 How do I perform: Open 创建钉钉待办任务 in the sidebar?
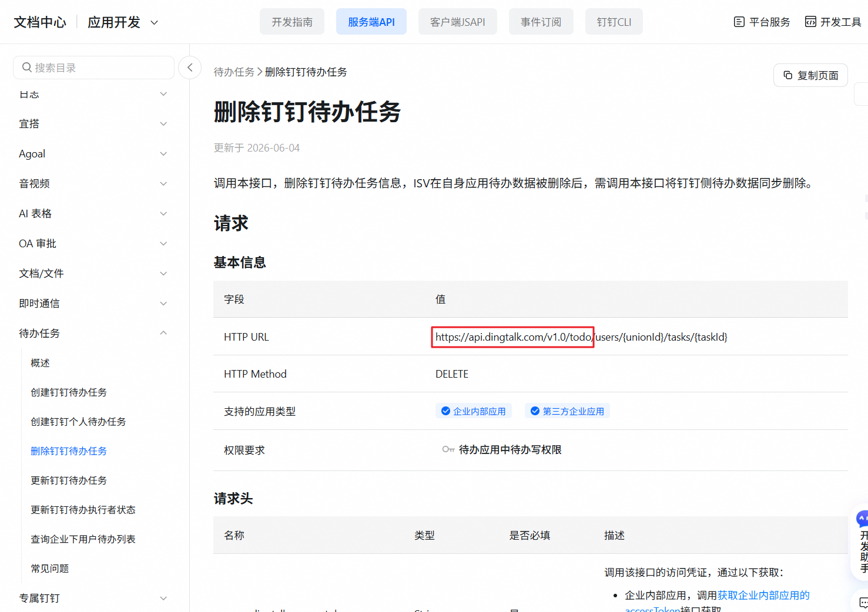[x=69, y=392]
